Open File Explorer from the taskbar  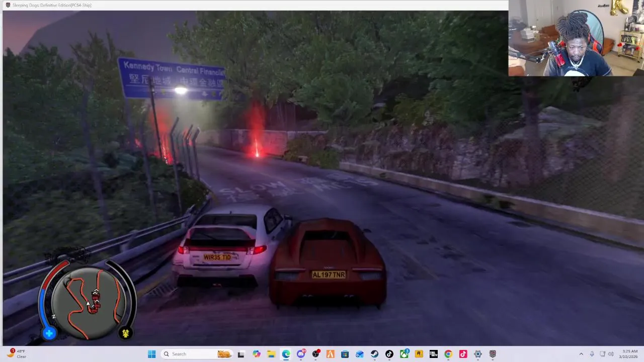[271, 354]
